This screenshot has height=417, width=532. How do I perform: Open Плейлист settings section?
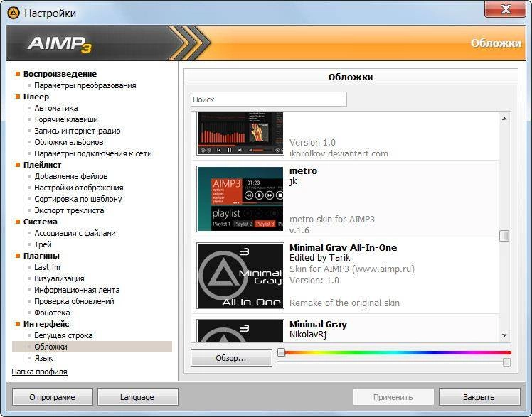(42, 165)
